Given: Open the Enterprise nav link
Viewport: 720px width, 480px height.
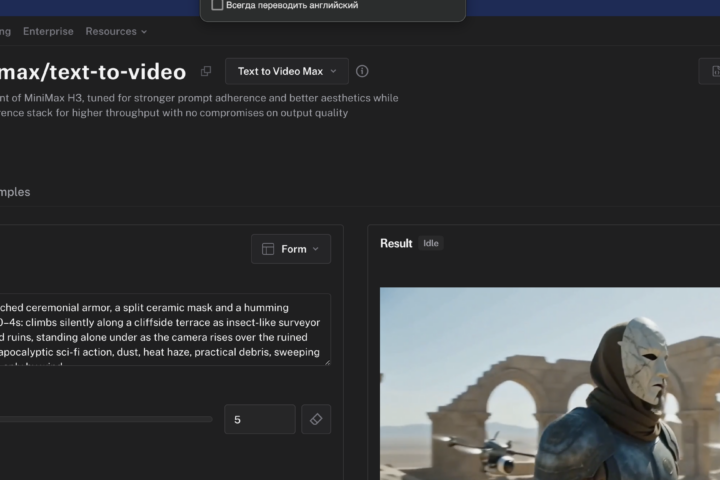Looking at the screenshot, I should pos(48,31).
